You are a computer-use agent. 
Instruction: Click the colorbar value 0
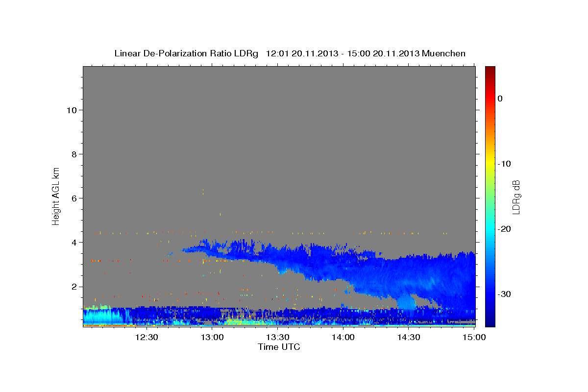pyautogui.click(x=500, y=98)
